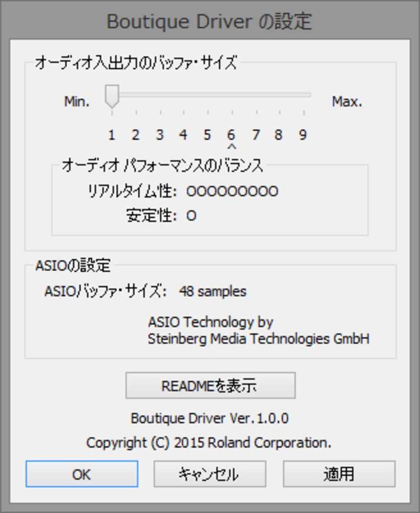Image resolution: width=420 pixels, height=513 pixels.
Task: Click the Boutique Driver Ver.1.0.0 text
Action: (x=209, y=418)
